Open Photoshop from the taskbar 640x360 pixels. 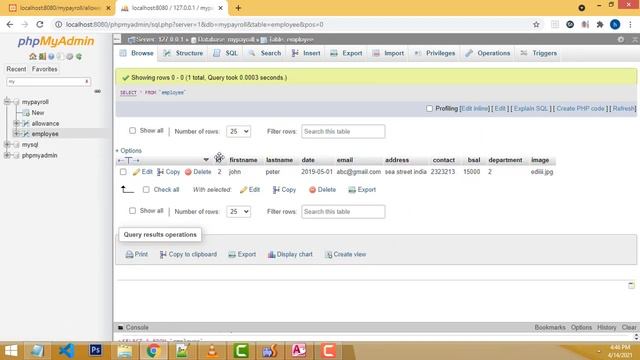pyautogui.click(x=96, y=351)
